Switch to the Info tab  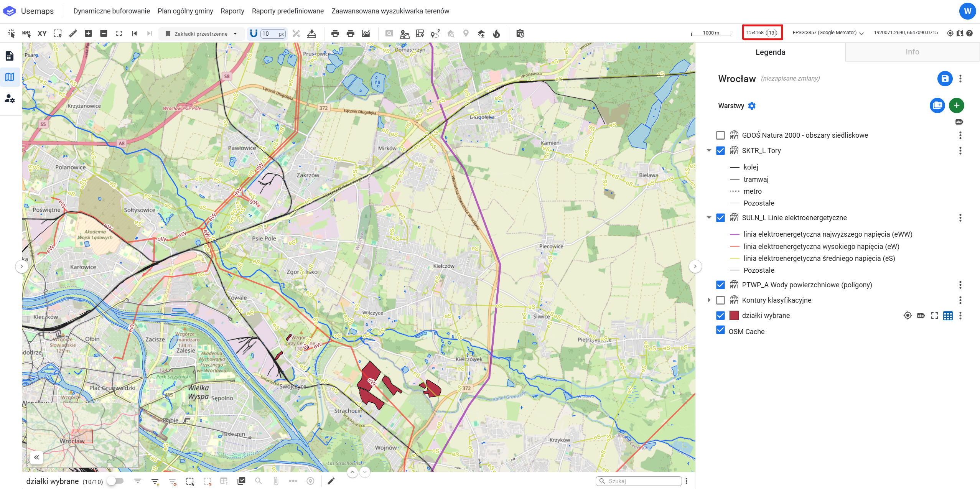[912, 52]
